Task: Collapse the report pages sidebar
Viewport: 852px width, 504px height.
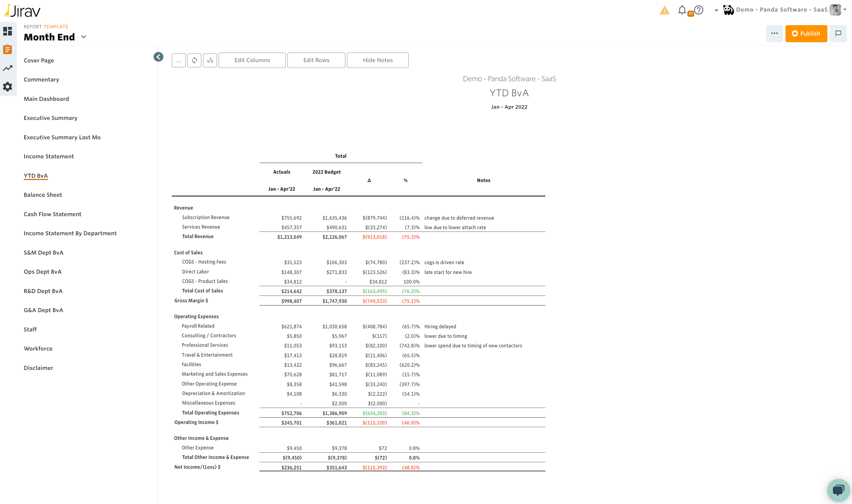Action: coord(158,57)
